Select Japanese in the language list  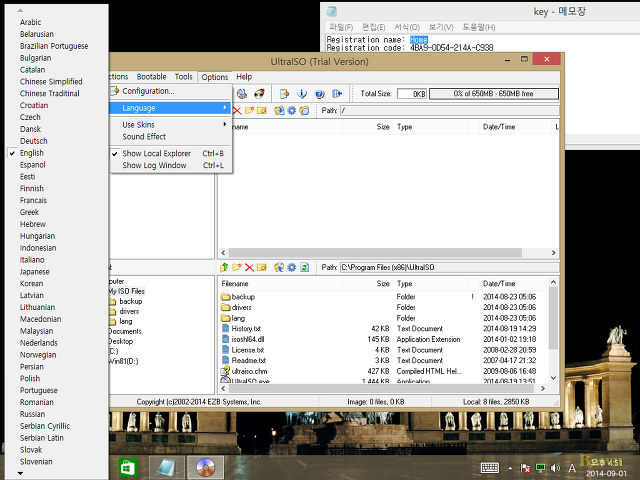click(x=57, y=271)
